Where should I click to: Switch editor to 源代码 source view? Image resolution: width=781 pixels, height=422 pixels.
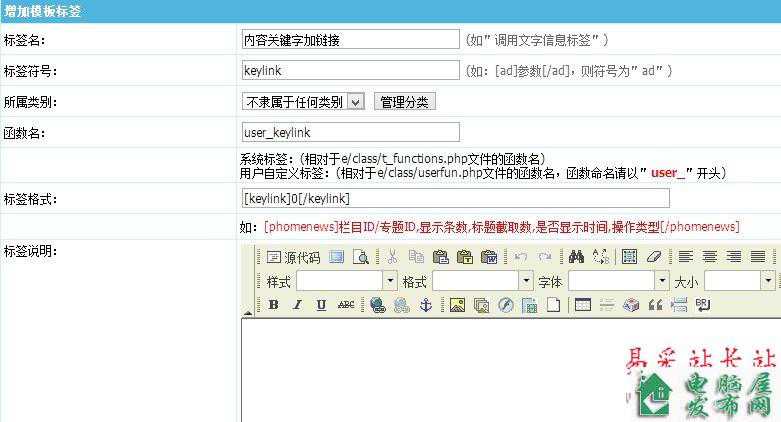(293, 257)
